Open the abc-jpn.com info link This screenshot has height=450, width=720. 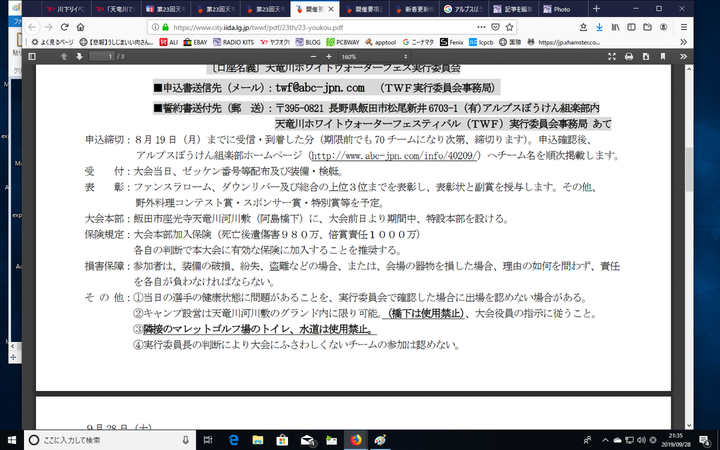point(395,156)
